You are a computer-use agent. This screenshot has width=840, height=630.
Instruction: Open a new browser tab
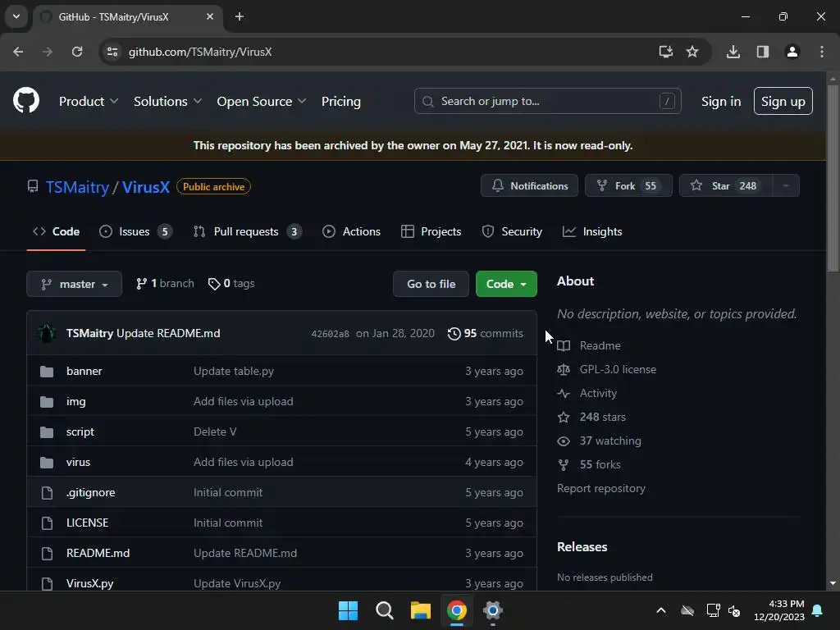tap(240, 16)
